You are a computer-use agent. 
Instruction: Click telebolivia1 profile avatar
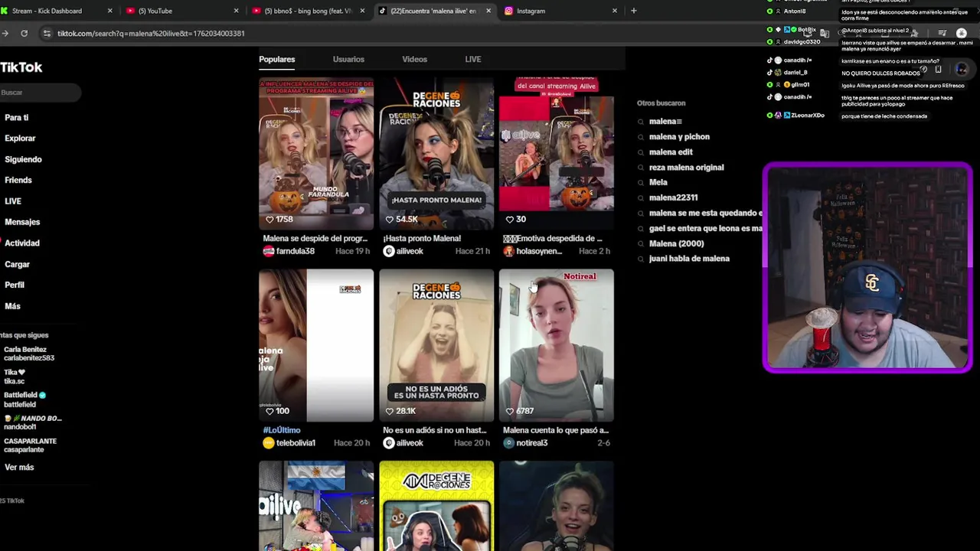[x=268, y=443]
